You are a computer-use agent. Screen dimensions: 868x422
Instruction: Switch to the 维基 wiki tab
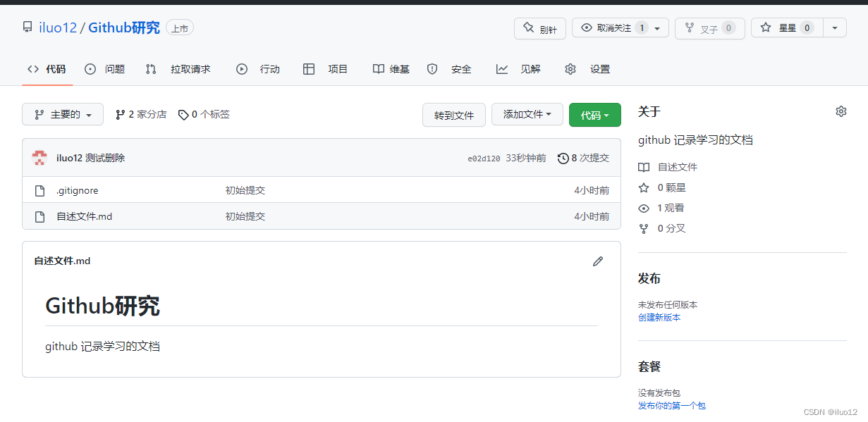[391, 69]
